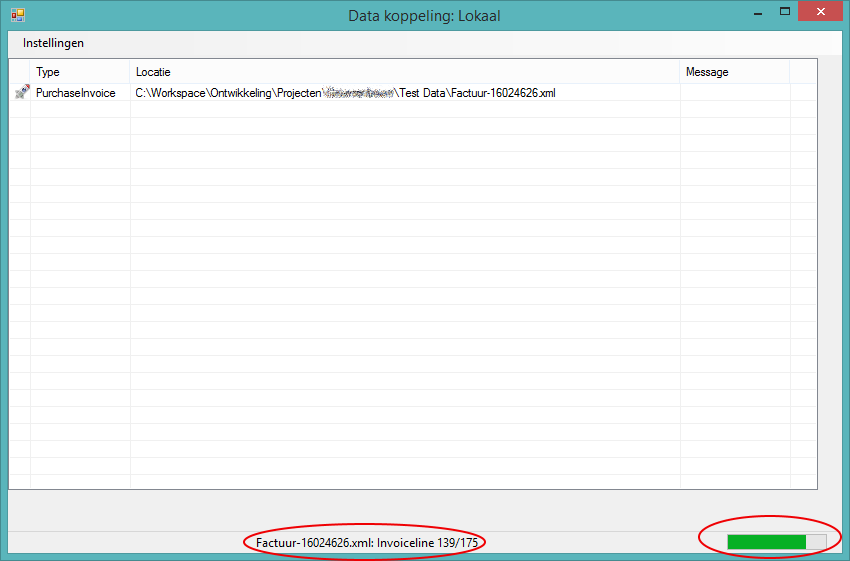Click the PurchaseInvoice row icon
The image size is (850, 561).
pos(21,93)
